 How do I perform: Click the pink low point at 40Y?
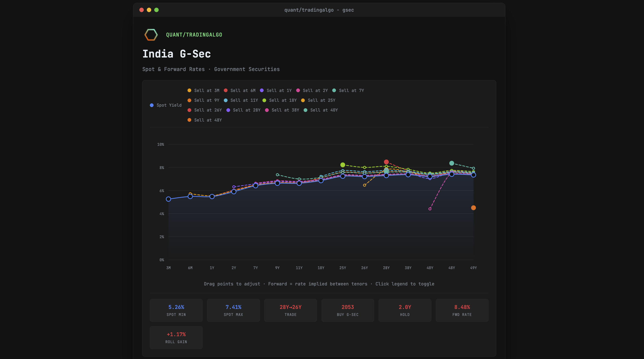tap(430, 209)
